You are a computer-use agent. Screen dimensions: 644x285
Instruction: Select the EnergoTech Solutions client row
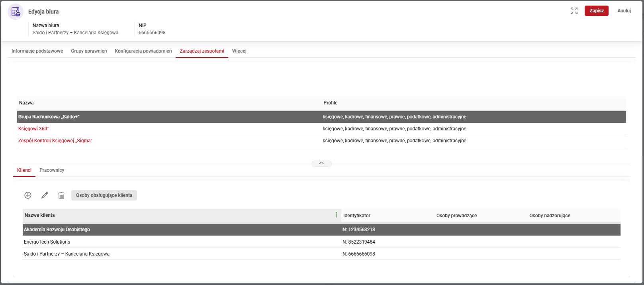(x=47, y=242)
